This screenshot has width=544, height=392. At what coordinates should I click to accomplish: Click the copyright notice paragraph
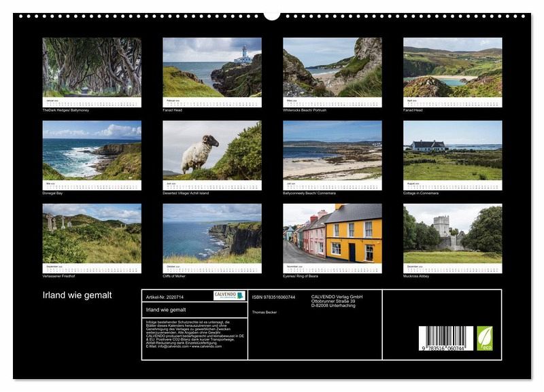point(195,334)
